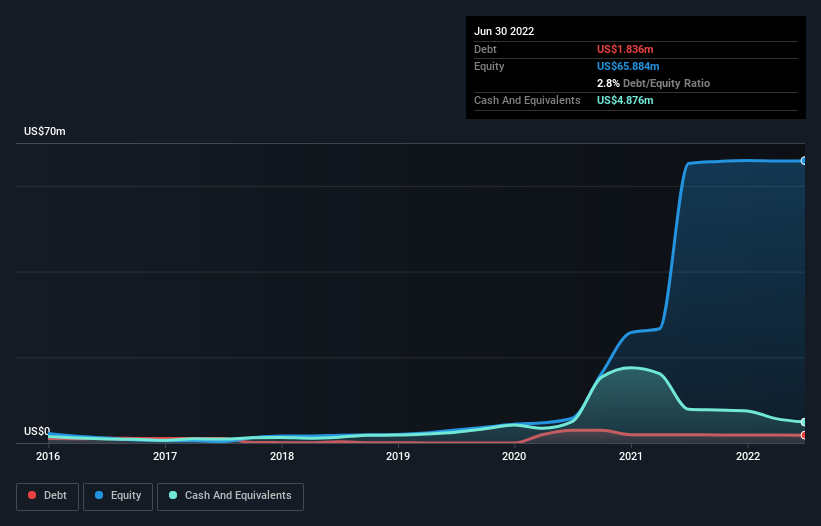This screenshot has height=526, width=821.
Task: Click the 2.8% Debt/Equity Ratio text
Action: point(653,83)
